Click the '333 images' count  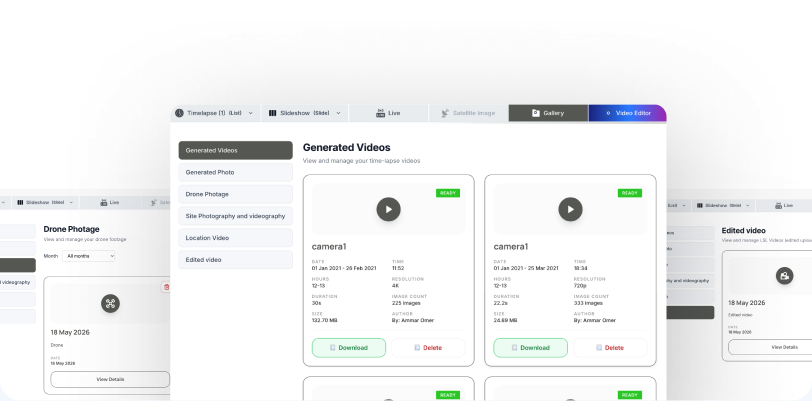click(588, 303)
